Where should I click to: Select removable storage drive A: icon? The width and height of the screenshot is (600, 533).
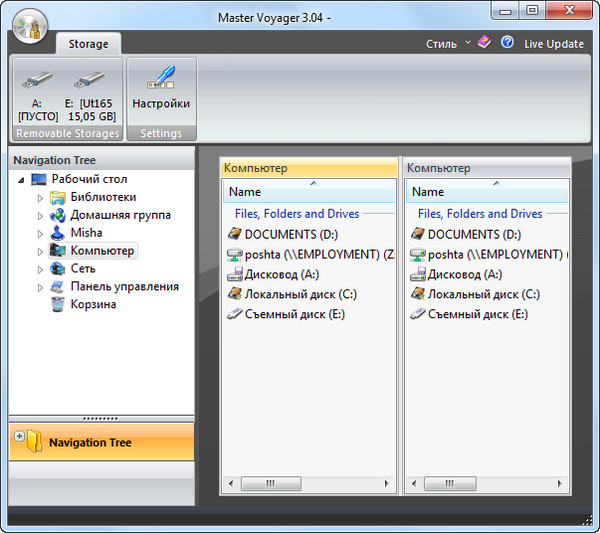click(x=37, y=78)
